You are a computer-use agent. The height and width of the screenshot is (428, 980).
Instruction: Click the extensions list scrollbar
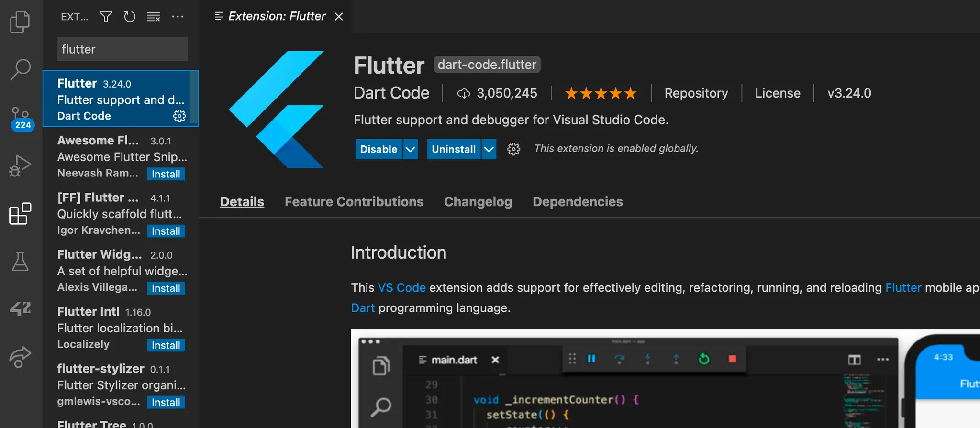click(x=194, y=97)
